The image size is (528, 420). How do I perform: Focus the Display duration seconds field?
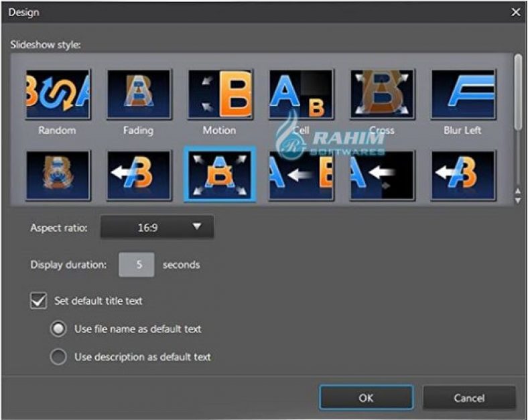point(137,265)
